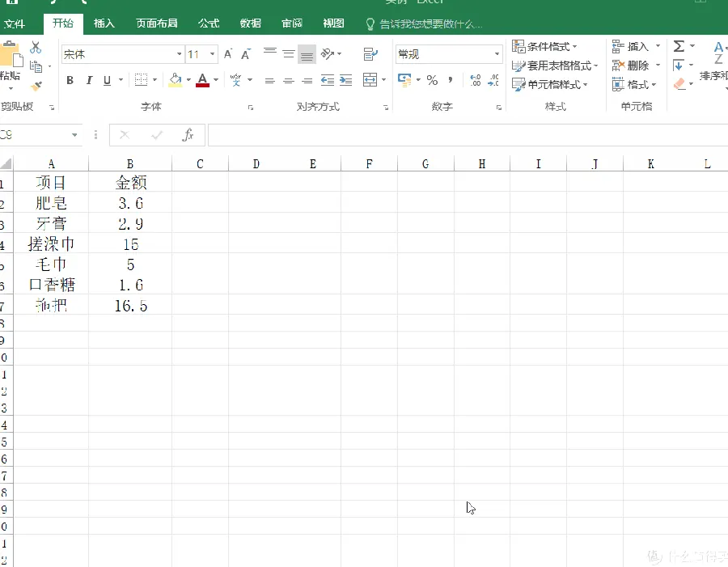Click the 删除 cells button
The height and width of the screenshot is (567, 728).
point(632,66)
